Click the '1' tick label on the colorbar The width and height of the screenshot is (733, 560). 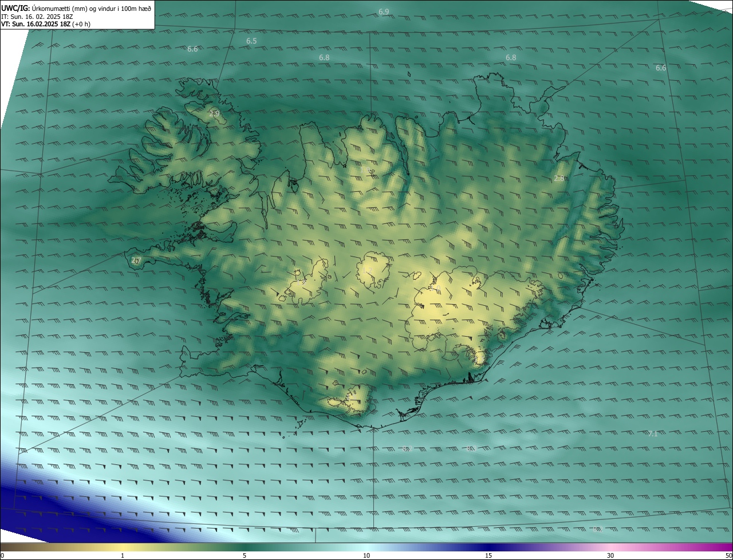click(x=123, y=555)
